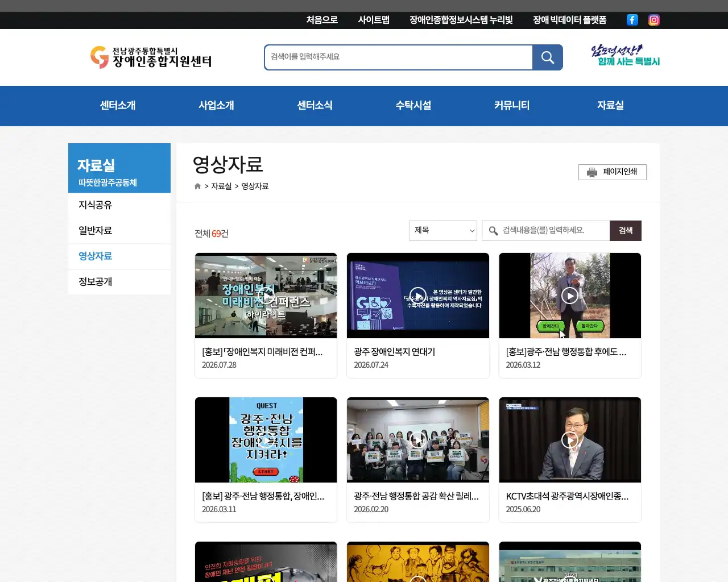The image size is (728, 582).
Task: Open title KCTV초대석 광주광역시장애인종…
Action: click(x=567, y=497)
